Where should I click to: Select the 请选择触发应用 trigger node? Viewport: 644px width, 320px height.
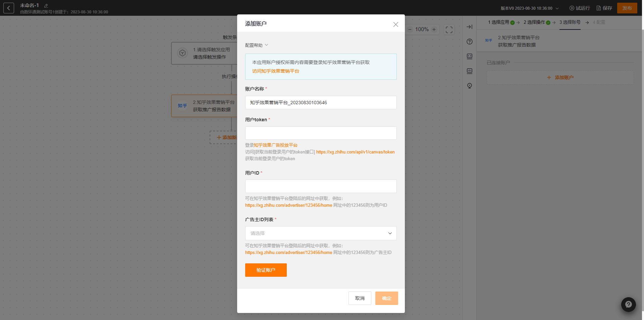click(x=204, y=53)
